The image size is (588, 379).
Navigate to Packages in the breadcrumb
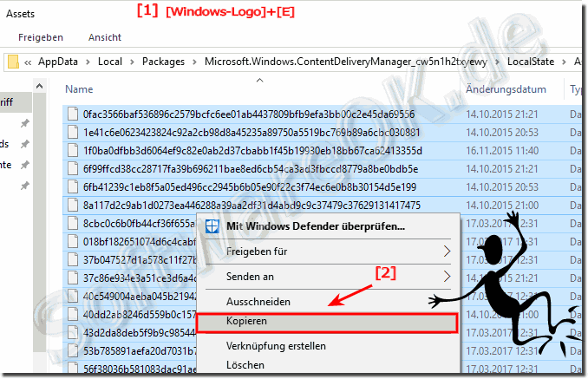[163, 62]
